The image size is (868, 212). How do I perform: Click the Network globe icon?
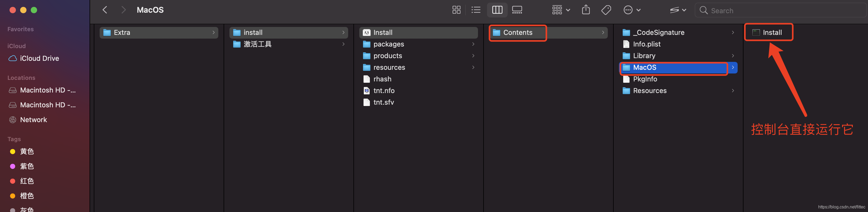[13, 119]
